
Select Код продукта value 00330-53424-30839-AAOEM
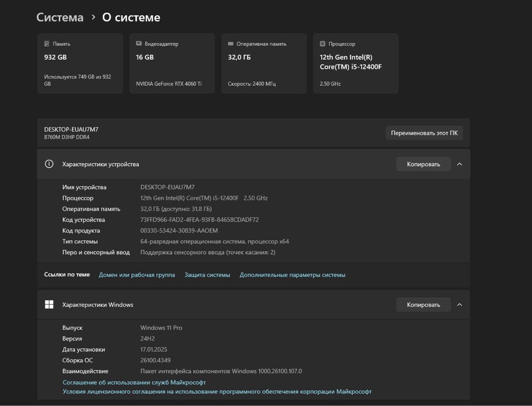[x=179, y=231]
